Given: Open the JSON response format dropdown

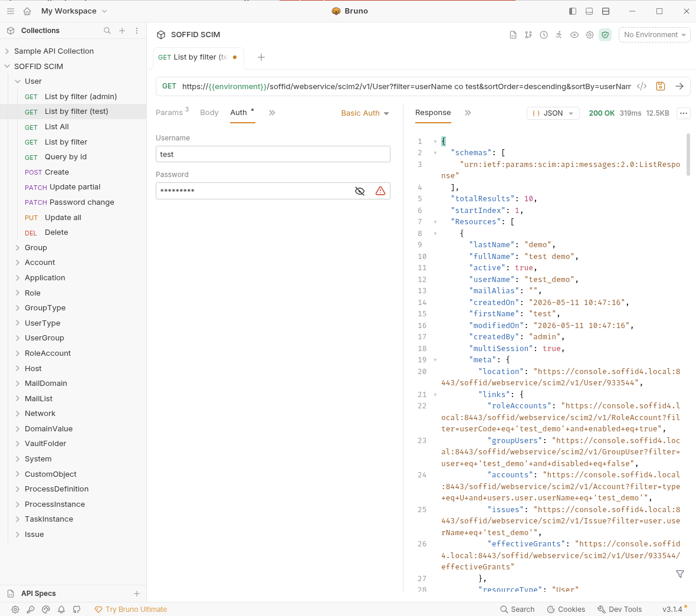Looking at the screenshot, I should point(553,113).
